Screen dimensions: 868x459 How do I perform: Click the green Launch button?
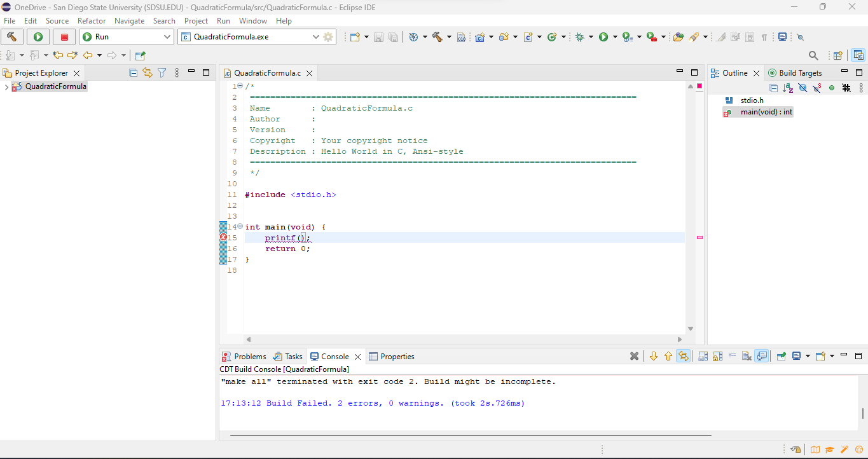point(38,37)
